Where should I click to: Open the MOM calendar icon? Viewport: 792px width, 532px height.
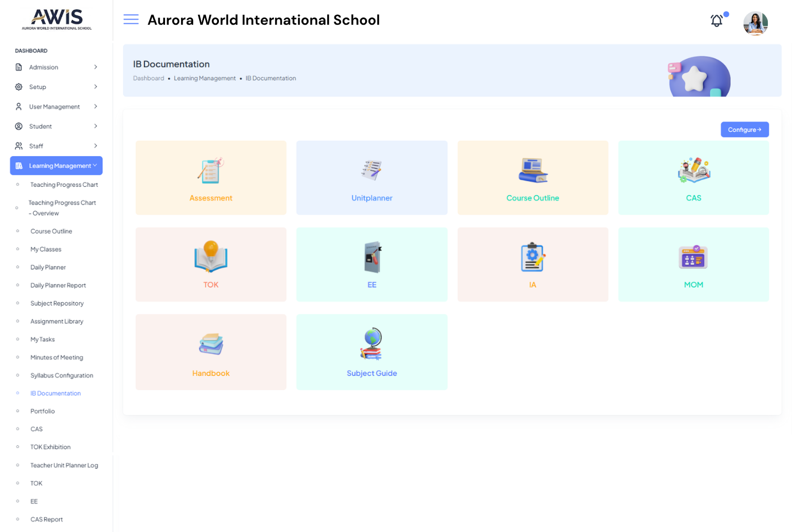tap(693, 257)
